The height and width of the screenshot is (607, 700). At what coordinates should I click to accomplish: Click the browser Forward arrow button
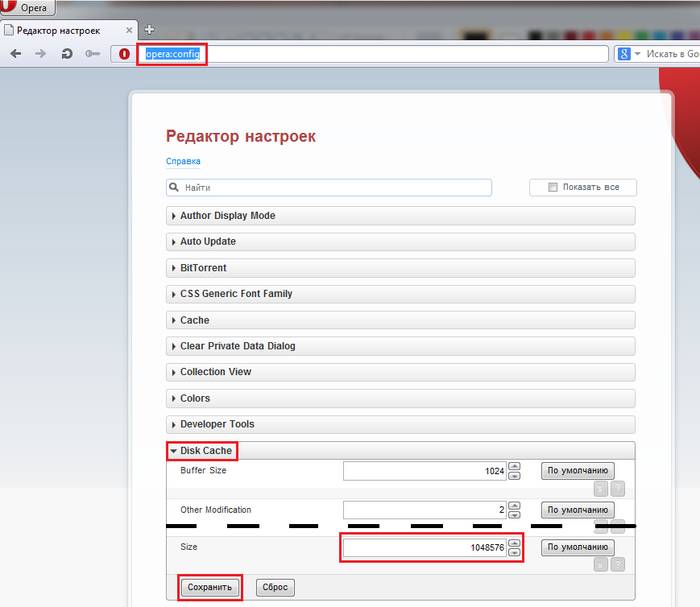click(41, 54)
